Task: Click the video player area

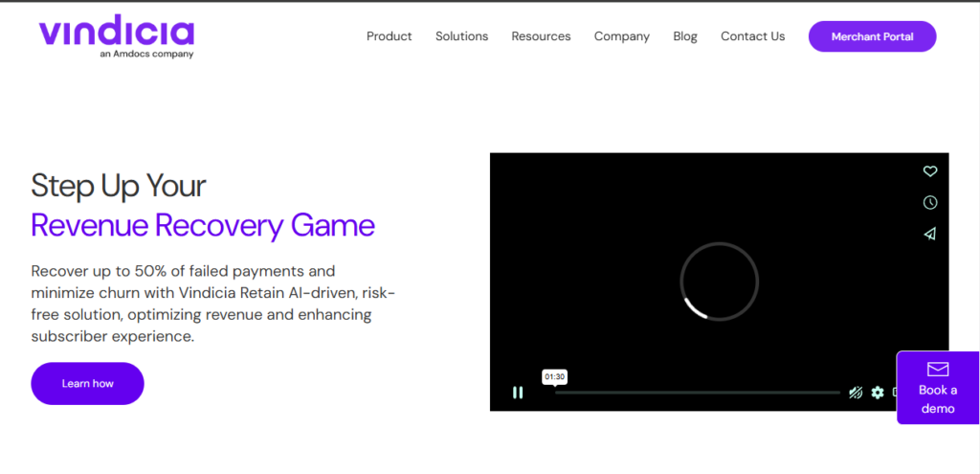Action: click(x=719, y=282)
